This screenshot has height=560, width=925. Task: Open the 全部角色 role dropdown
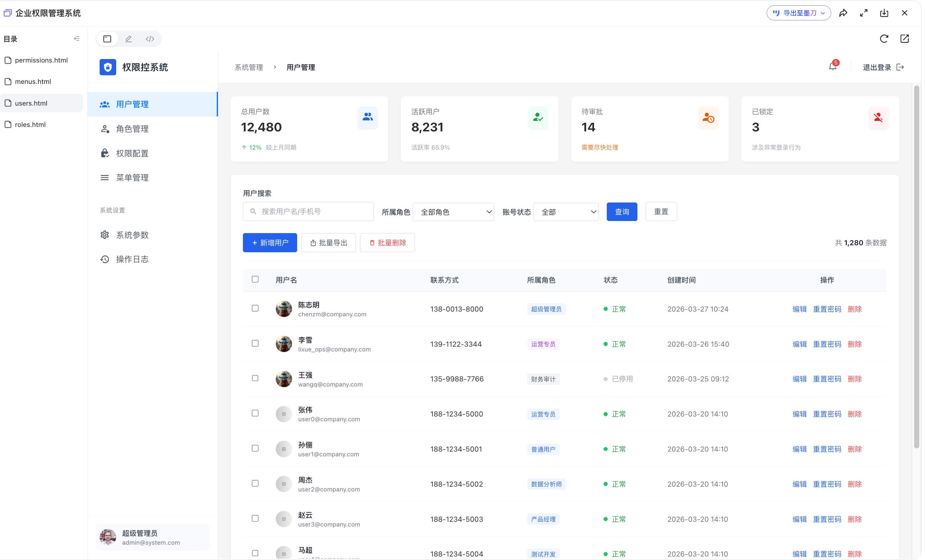[453, 211]
